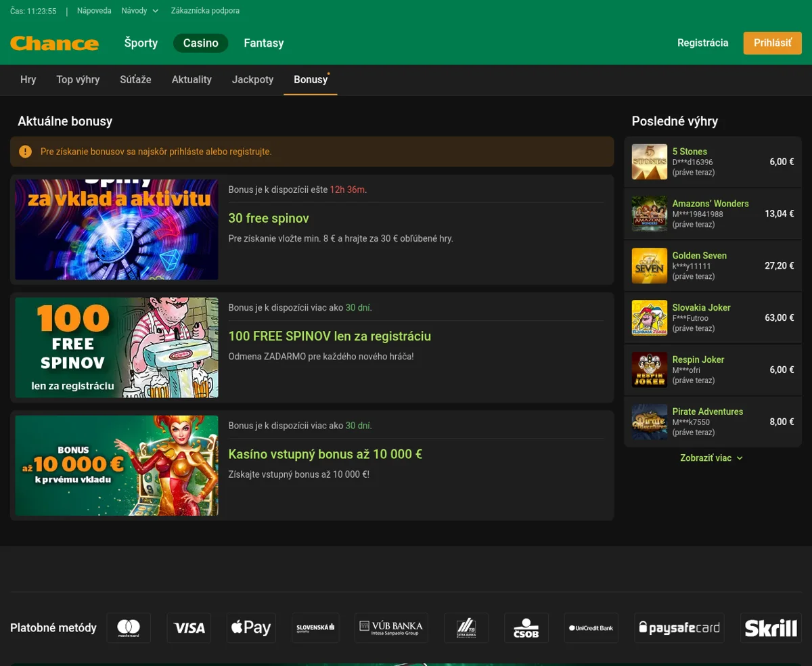This screenshot has height=666, width=812.
Task: Click the 5 Stones game name
Action: click(x=690, y=152)
